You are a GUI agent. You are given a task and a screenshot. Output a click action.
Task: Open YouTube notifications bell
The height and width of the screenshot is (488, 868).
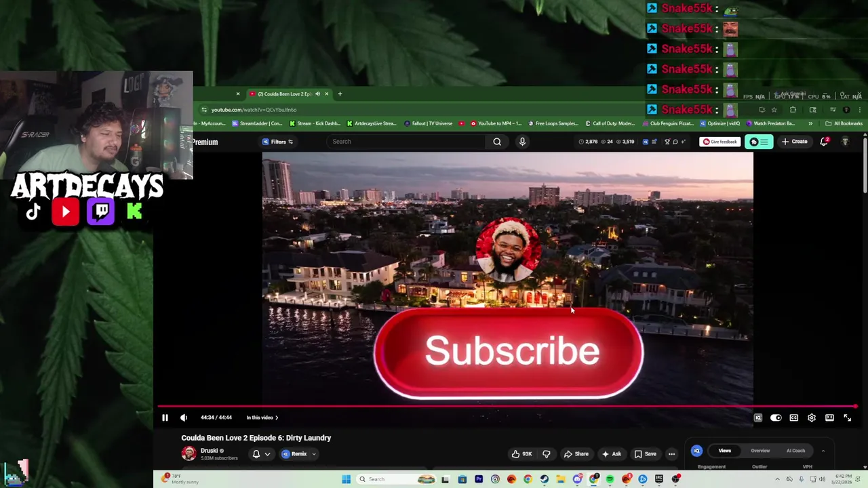pos(824,142)
